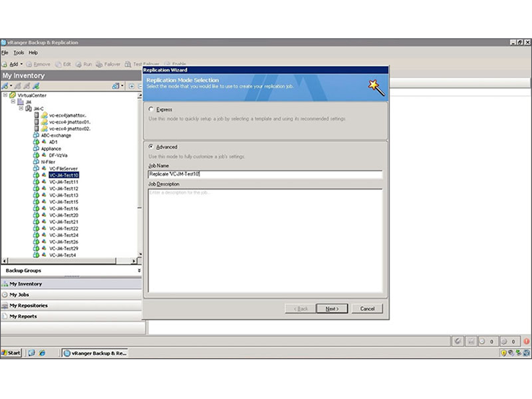Click the Appliance resource pool icon

(36, 148)
